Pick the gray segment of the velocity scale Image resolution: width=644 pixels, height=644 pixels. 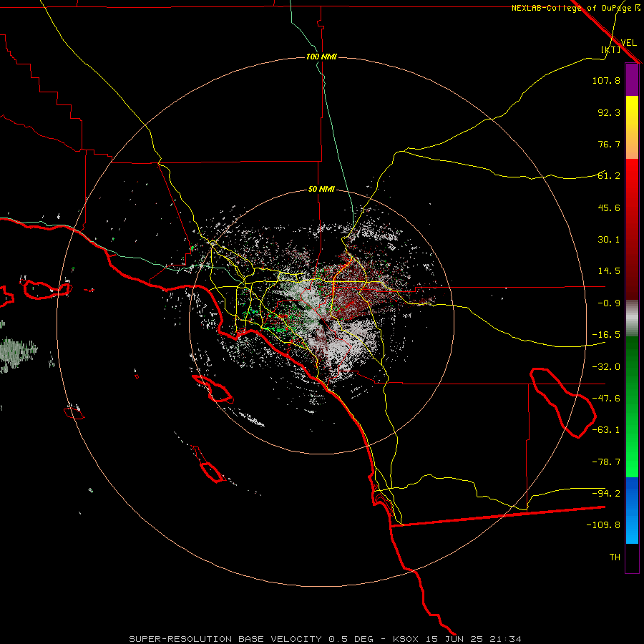[x=632, y=318]
